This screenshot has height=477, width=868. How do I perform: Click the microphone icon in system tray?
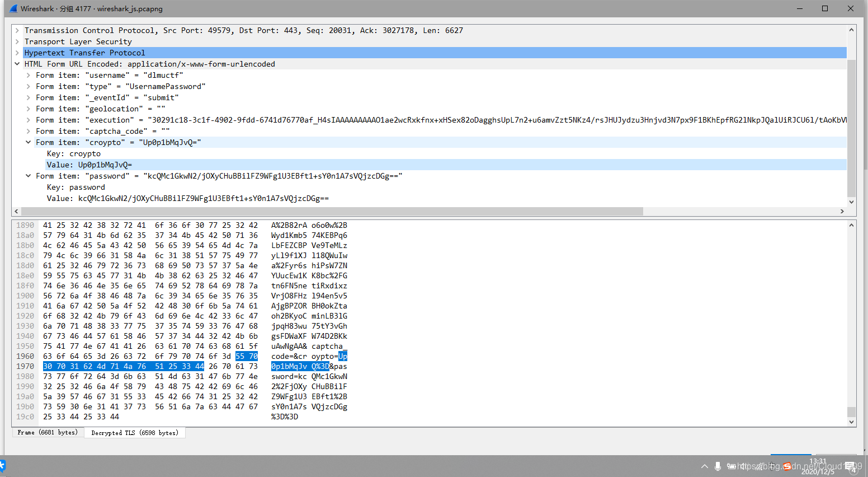718,466
